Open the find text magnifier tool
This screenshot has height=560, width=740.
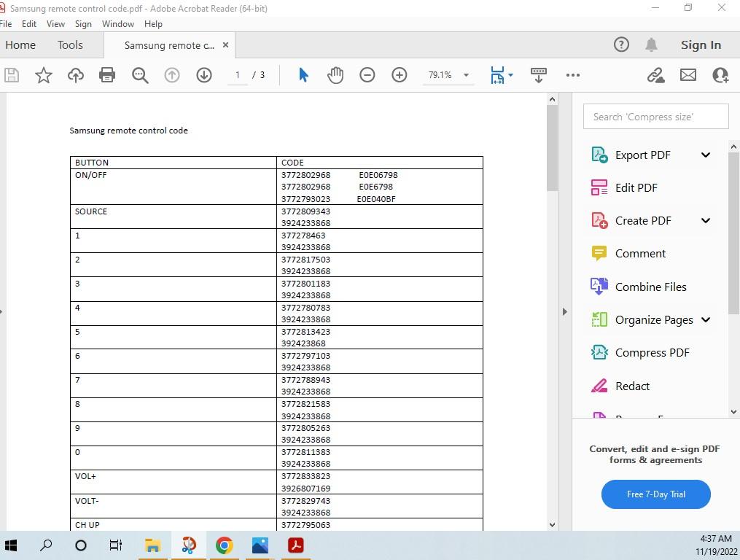tap(140, 75)
